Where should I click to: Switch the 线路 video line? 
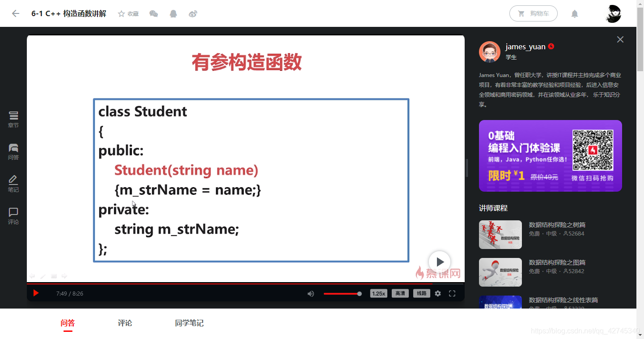[x=422, y=293]
